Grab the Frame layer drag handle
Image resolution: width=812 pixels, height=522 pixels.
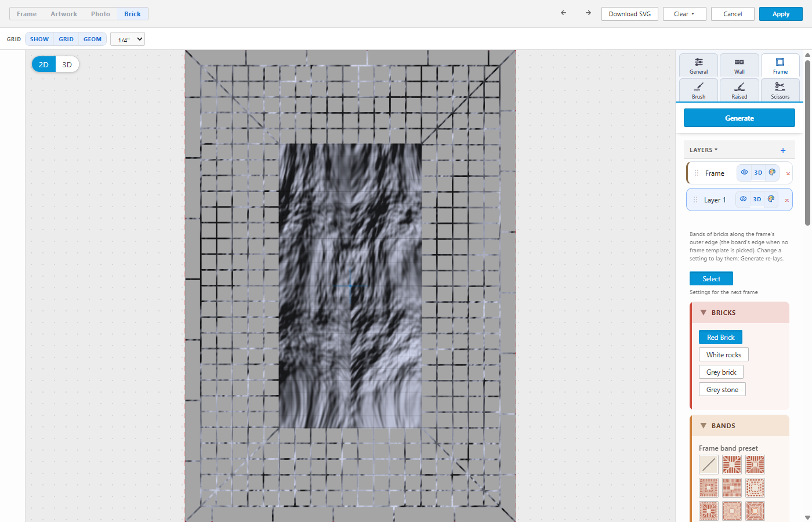[x=697, y=173]
